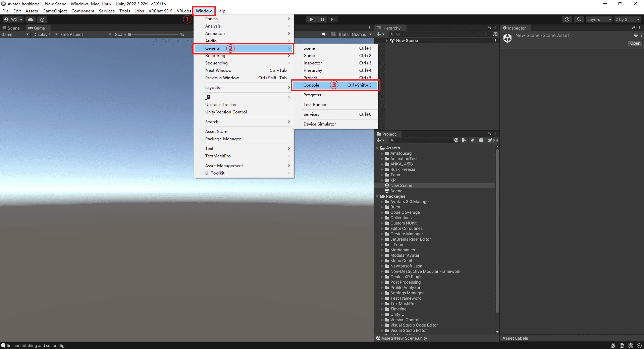Click the Step frame button

tap(332, 19)
